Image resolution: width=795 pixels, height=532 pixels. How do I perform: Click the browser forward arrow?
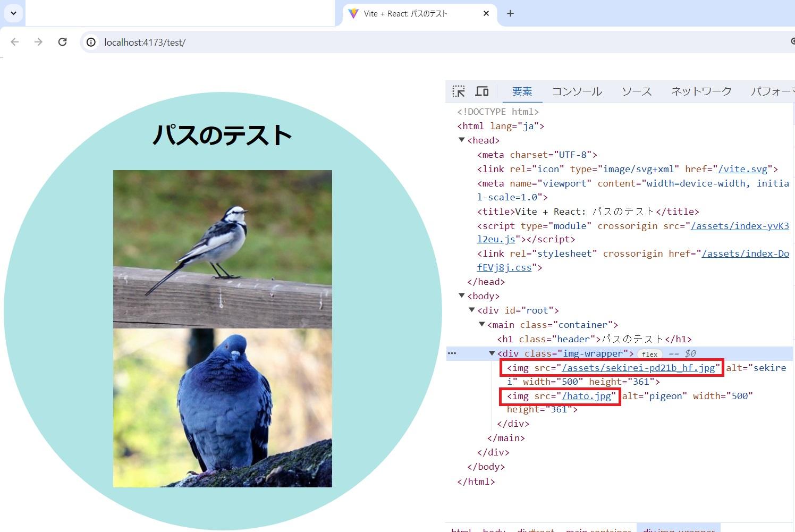pyautogui.click(x=38, y=42)
